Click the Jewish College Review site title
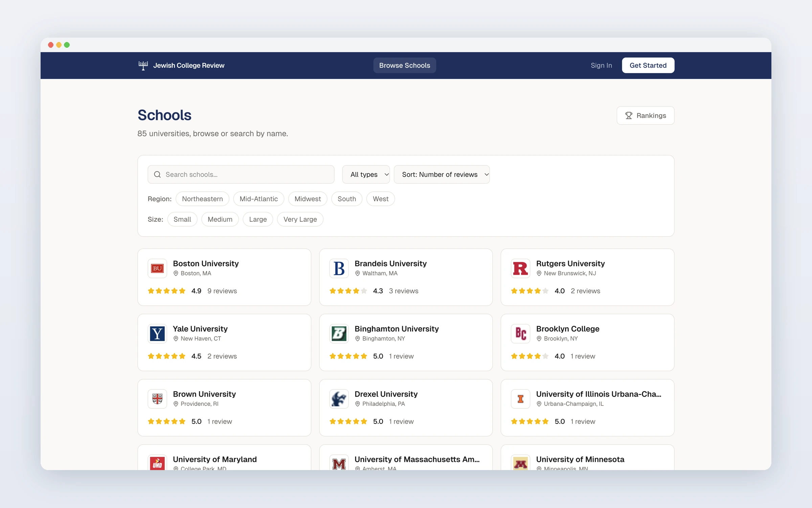The height and width of the screenshot is (508, 812). (189, 65)
